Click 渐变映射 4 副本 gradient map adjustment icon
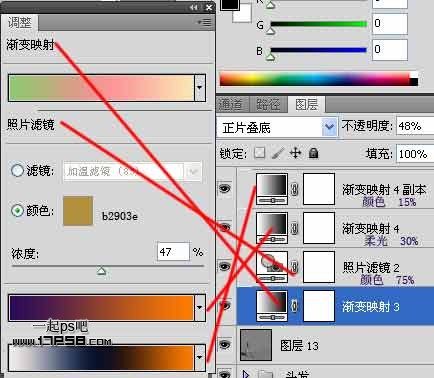The width and height of the screenshot is (434, 378). tap(272, 189)
